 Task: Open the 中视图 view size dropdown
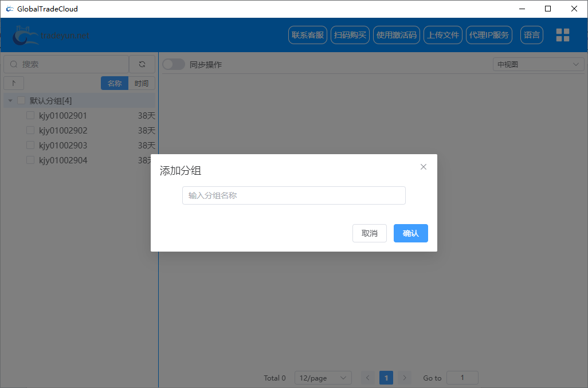[538, 65]
